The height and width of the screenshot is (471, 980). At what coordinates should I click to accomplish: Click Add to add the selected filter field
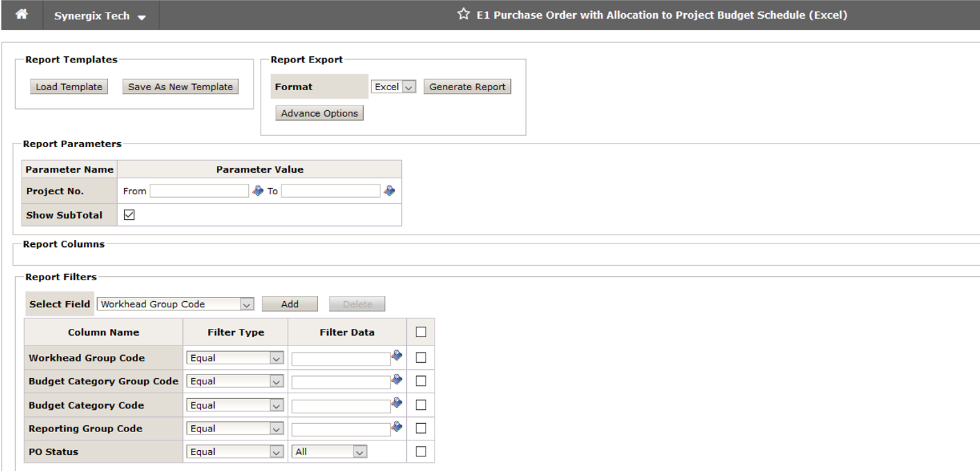[x=290, y=304]
